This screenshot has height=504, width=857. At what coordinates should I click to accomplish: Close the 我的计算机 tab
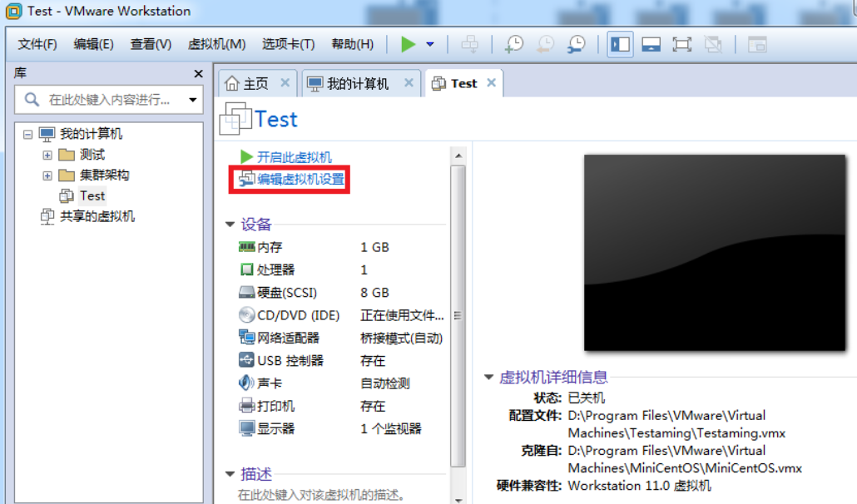coord(409,82)
